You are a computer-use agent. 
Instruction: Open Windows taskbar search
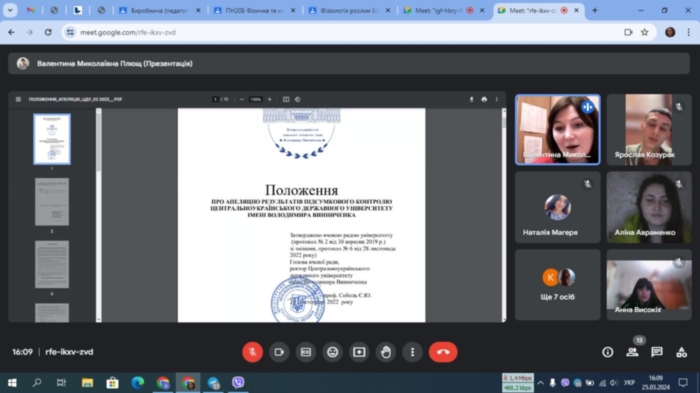coord(37,383)
